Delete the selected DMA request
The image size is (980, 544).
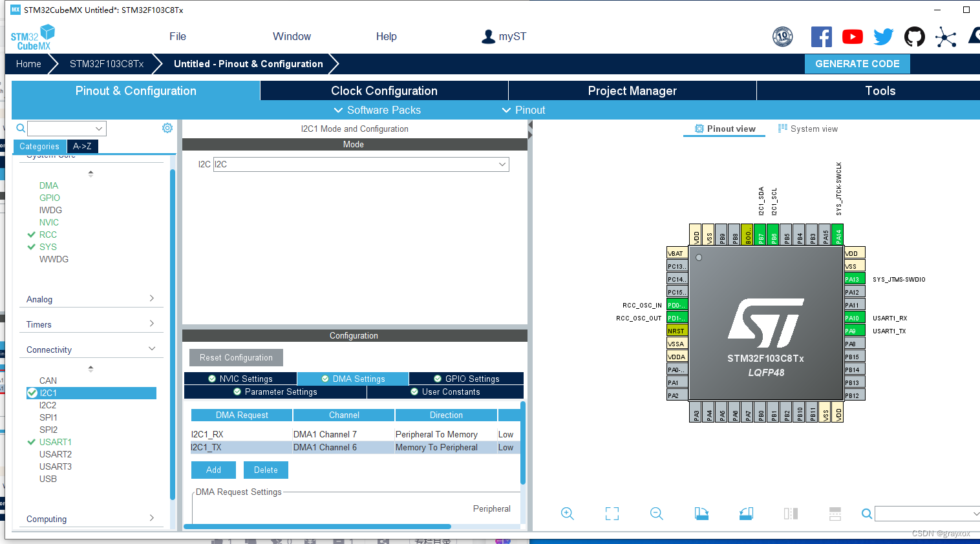pyautogui.click(x=266, y=470)
